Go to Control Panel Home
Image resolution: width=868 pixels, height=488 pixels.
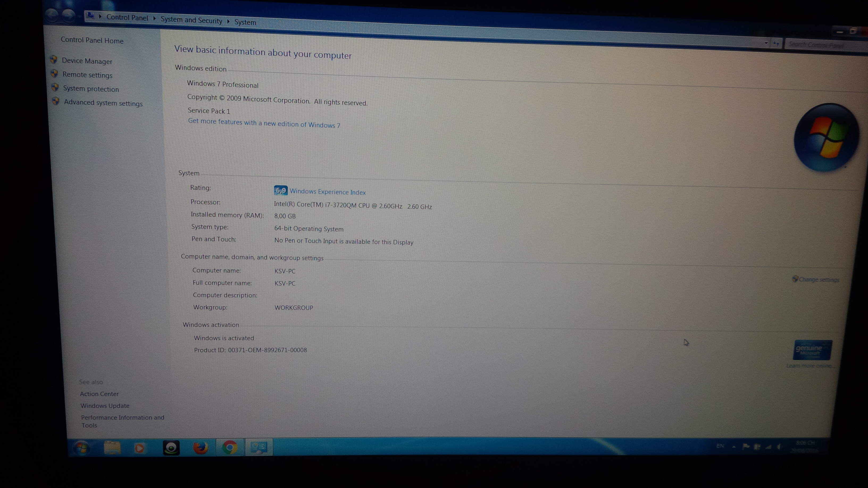tap(92, 40)
